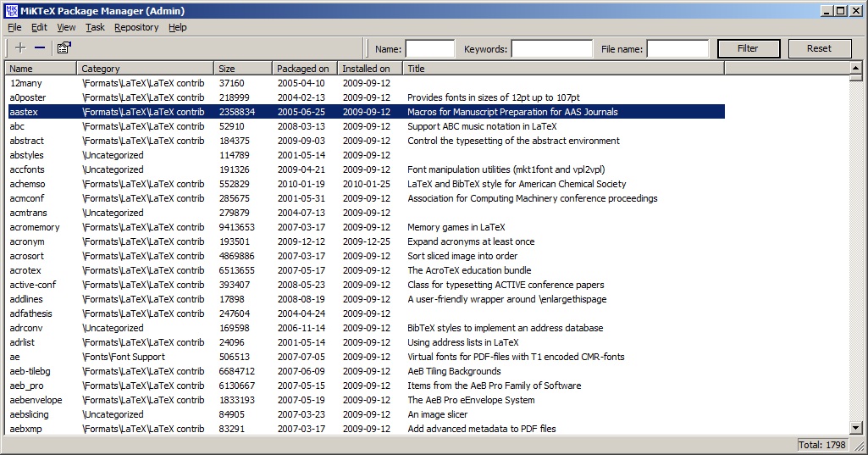Select the acronym package row
The image size is (868, 455).
[x=367, y=241]
